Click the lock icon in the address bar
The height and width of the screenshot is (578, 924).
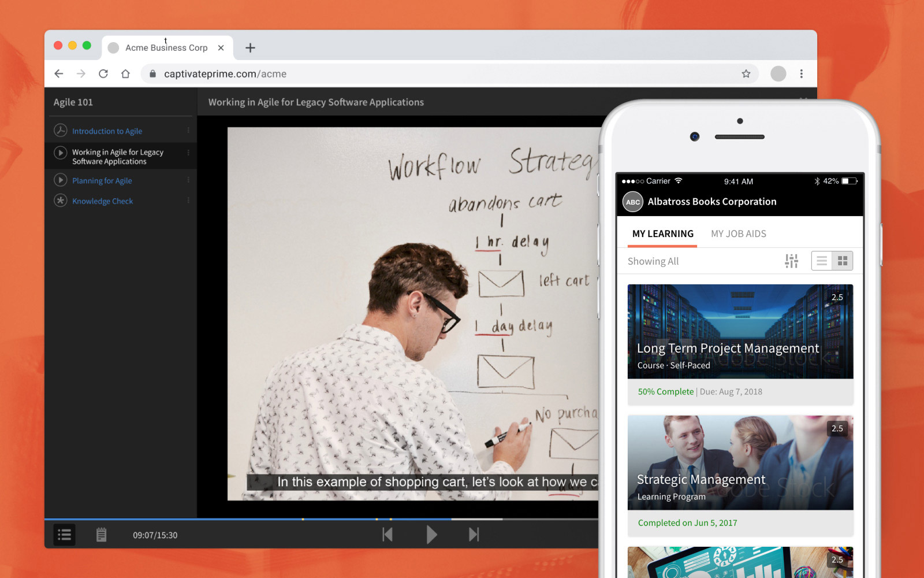pyautogui.click(x=152, y=74)
